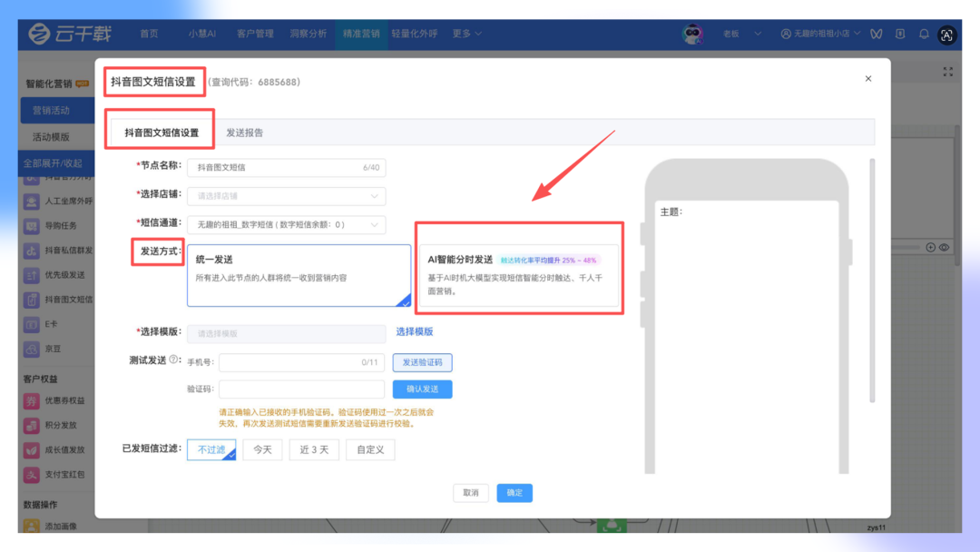Click the 添加画像 node icon

31,526
